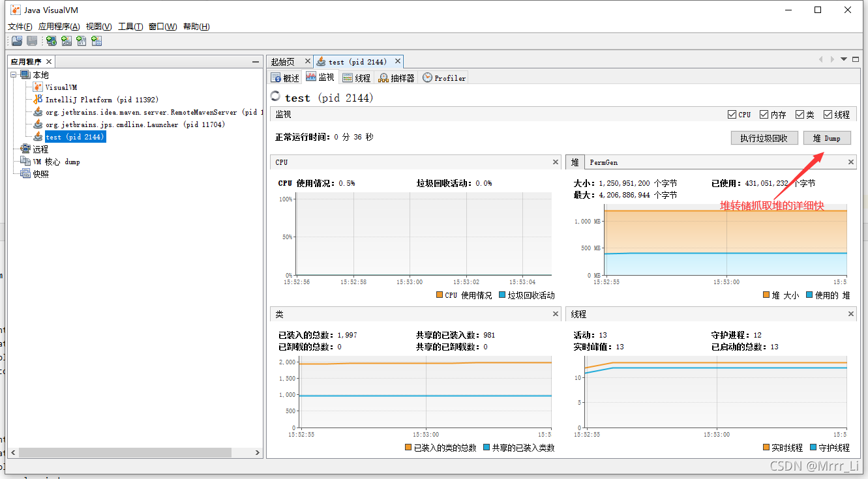
Task: Close the 类 graph panel
Action: pyautogui.click(x=556, y=314)
